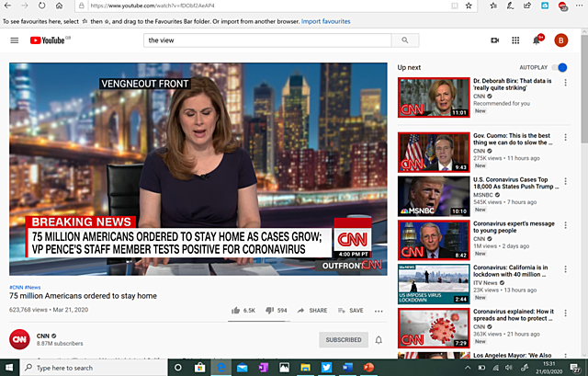The width and height of the screenshot is (588, 376).
Task: Add notes with the pen icon
Action: (511, 6)
